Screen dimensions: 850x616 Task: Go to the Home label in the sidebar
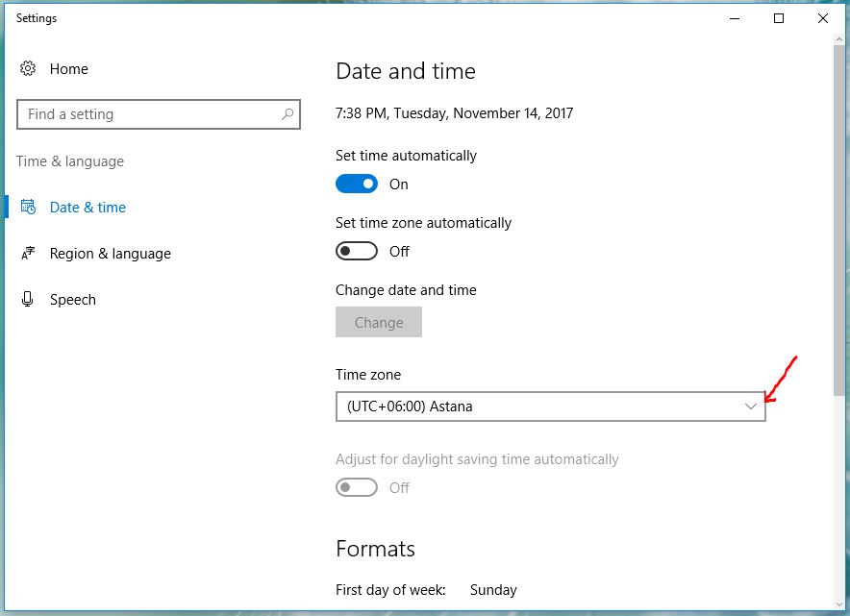(69, 69)
